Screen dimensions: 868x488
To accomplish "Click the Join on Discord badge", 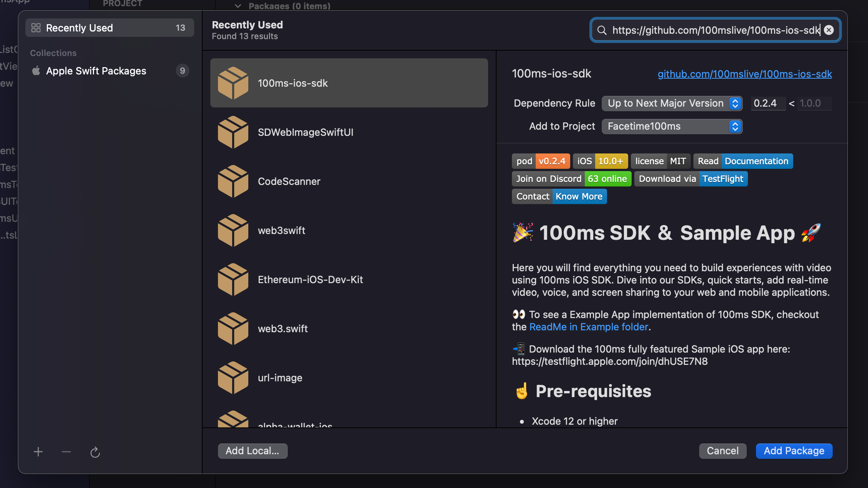I will [571, 179].
